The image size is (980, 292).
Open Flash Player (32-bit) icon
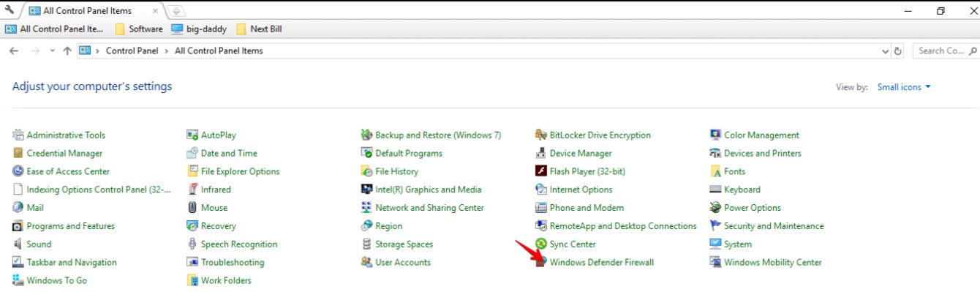coord(541,171)
